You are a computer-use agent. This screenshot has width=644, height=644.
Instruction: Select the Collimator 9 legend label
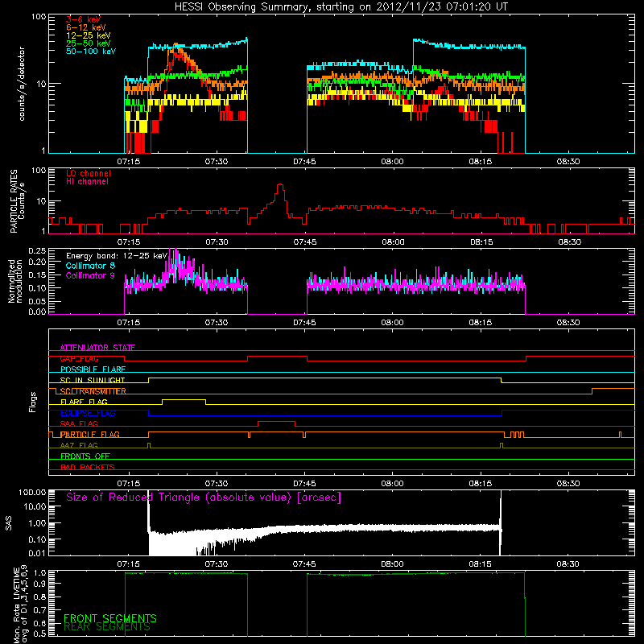[x=90, y=275]
